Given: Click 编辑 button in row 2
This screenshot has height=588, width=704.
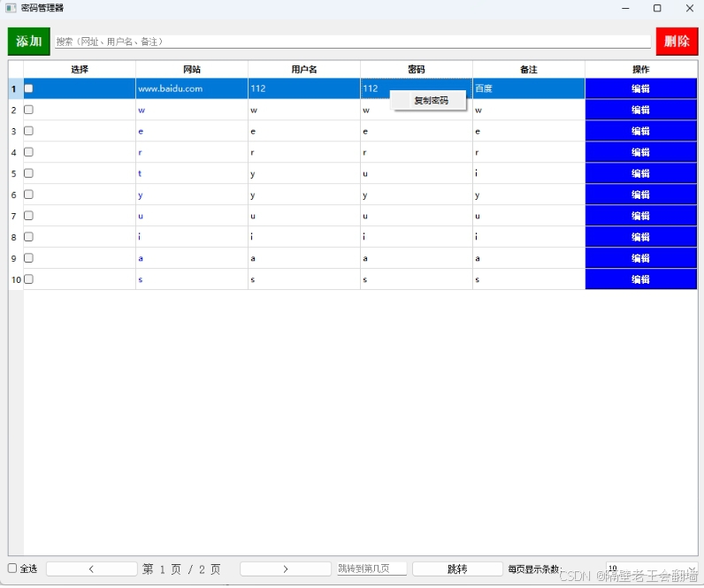Looking at the screenshot, I should (640, 110).
